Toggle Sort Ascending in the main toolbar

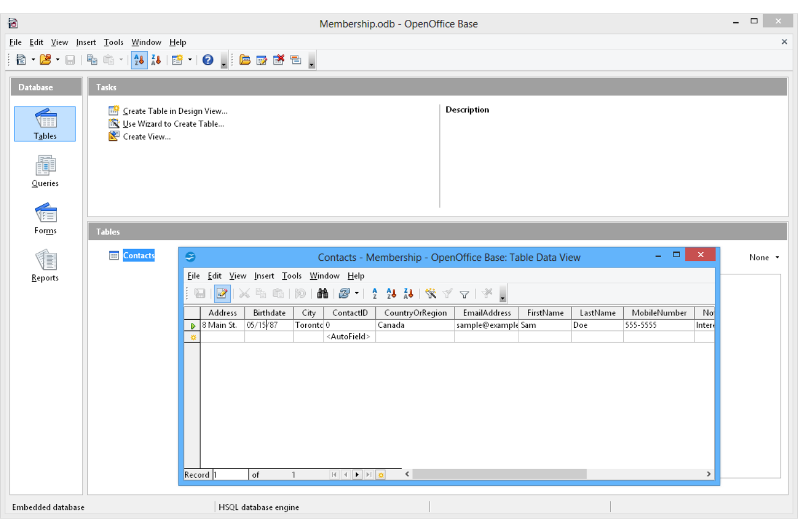pos(139,59)
